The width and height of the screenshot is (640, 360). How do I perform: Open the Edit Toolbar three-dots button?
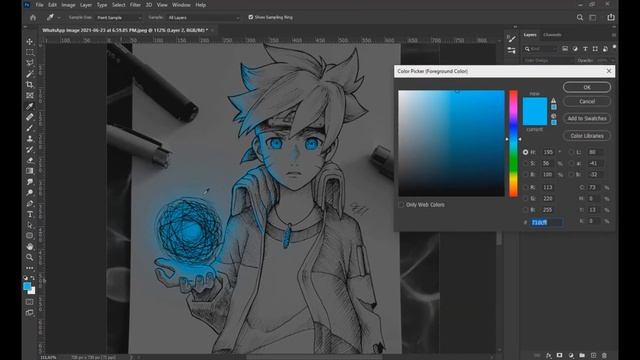click(x=30, y=268)
